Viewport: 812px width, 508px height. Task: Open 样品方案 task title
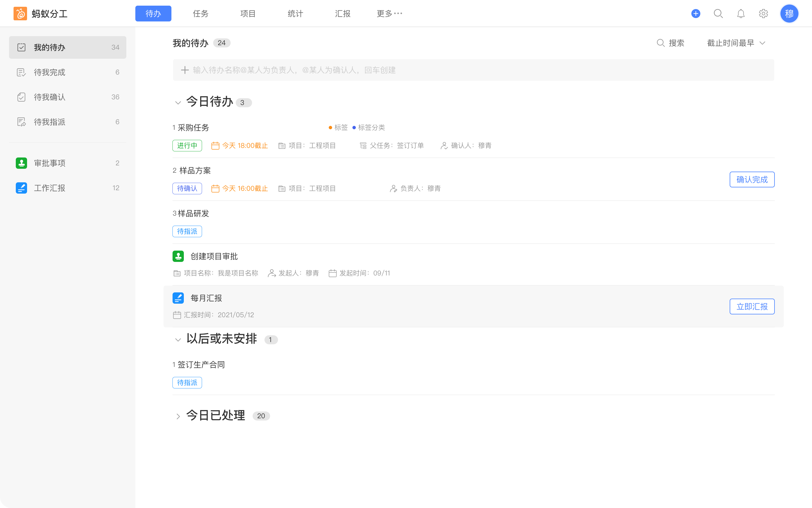(x=195, y=171)
